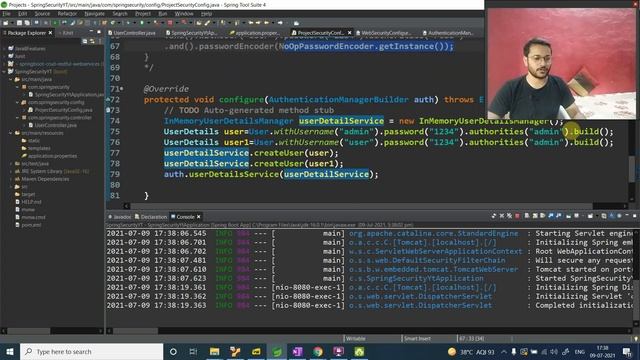The image size is (640, 360).
Task: Collapse com.springsecurity.config package
Action: point(18,102)
